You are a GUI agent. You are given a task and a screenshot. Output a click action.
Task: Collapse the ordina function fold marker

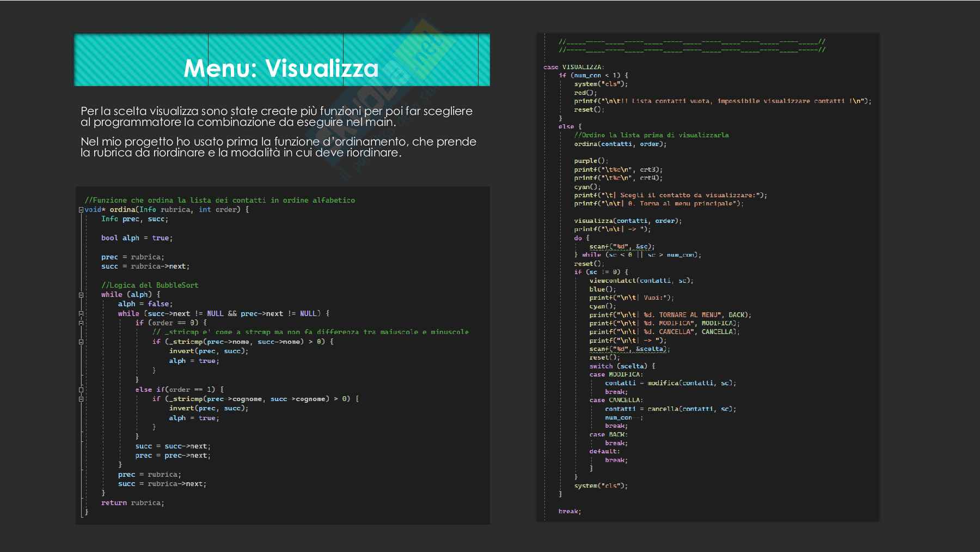click(x=81, y=210)
